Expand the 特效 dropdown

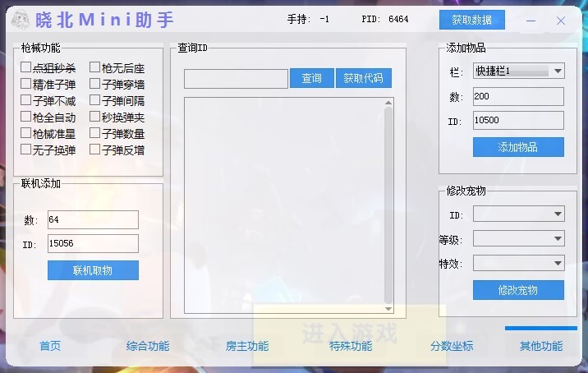tap(519, 263)
